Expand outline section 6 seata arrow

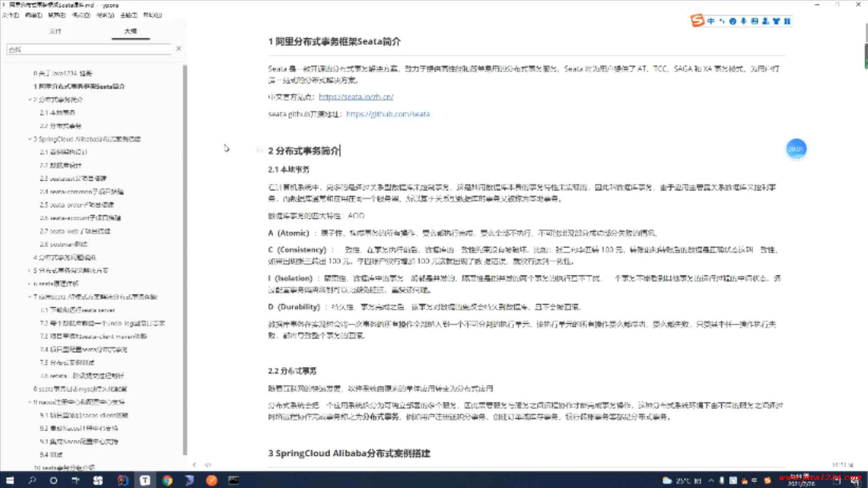pos(30,284)
